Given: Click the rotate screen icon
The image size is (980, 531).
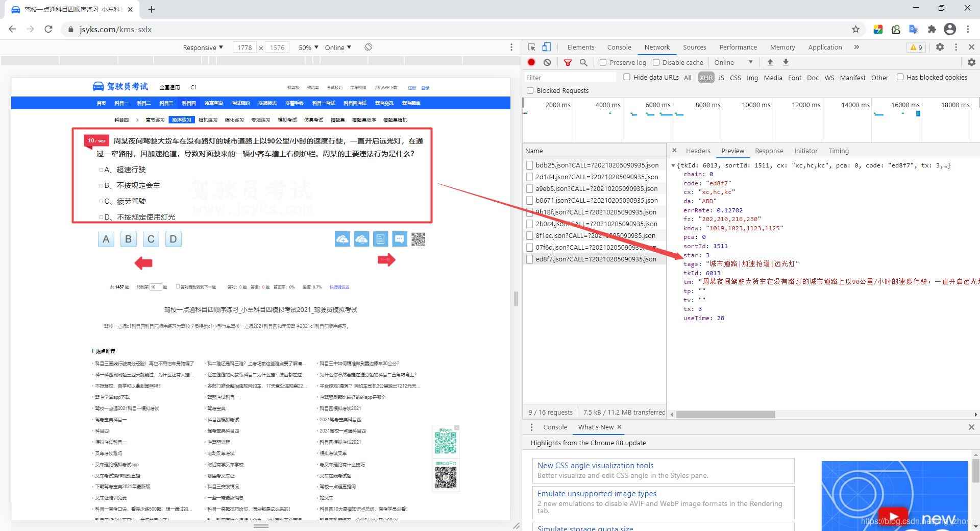Looking at the screenshot, I should coord(368,47).
